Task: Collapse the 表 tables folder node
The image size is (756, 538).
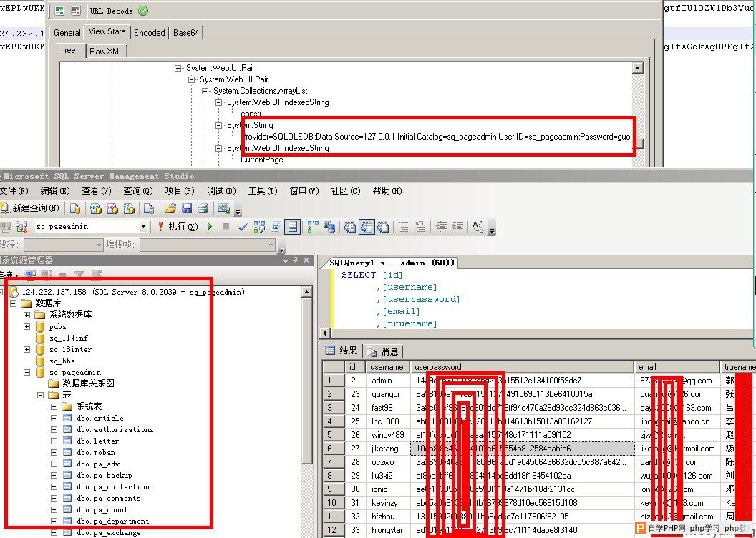Action: coord(41,395)
